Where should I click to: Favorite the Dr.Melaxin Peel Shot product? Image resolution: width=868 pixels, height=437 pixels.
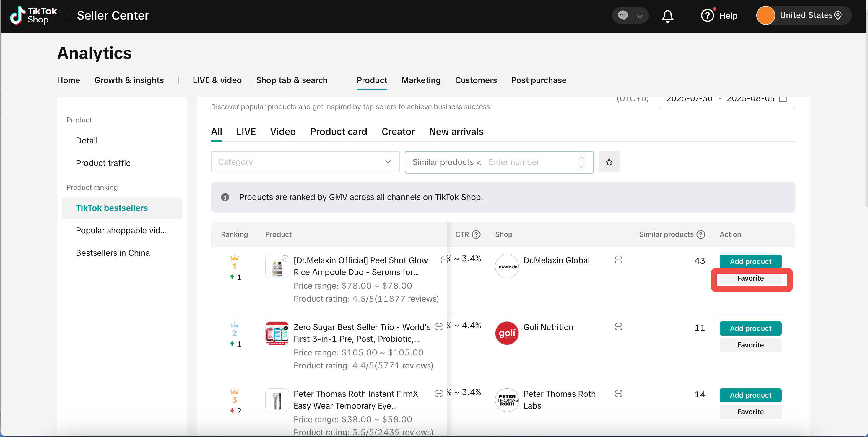(750, 278)
